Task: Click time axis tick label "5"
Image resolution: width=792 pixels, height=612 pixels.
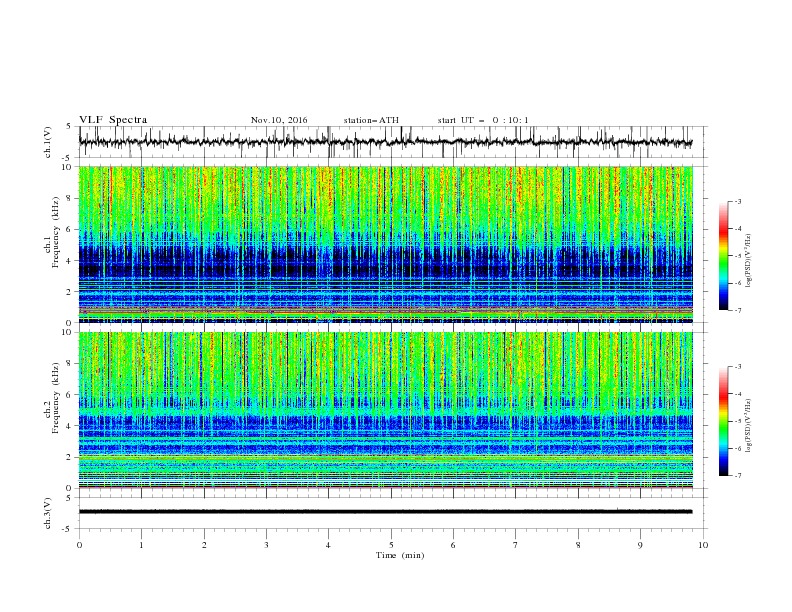Action: [391, 545]
